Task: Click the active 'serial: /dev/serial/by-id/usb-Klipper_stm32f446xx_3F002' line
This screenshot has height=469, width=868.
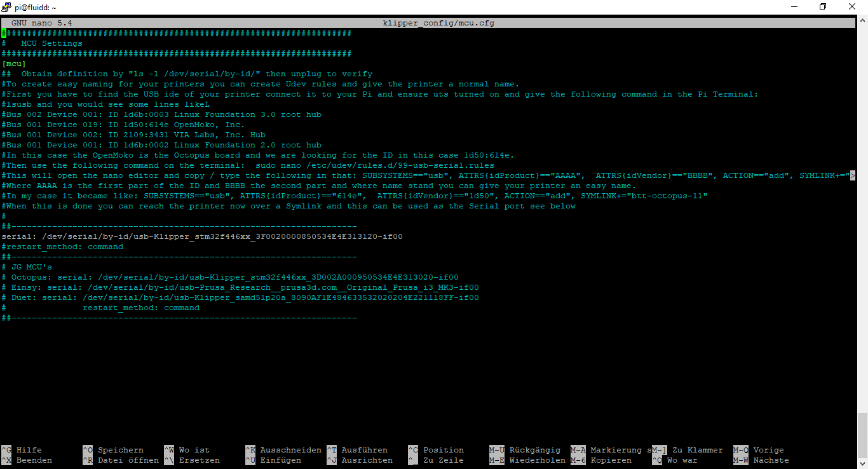Action: (202, 236)
